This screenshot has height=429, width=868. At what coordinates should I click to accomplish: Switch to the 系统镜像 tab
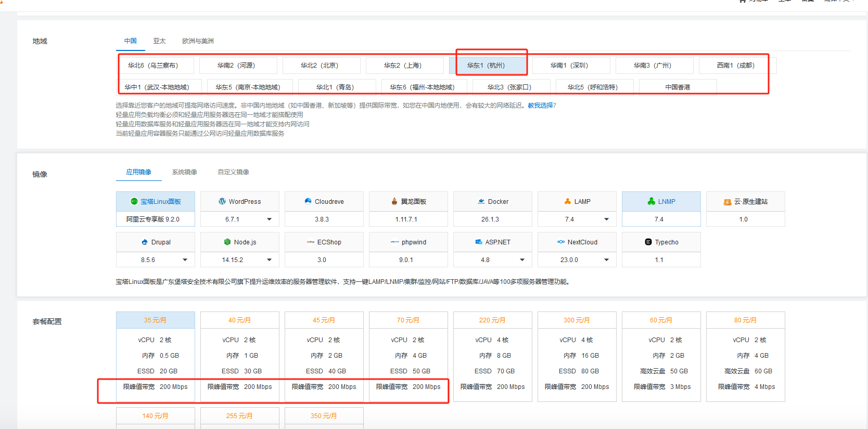pos(185,172)
